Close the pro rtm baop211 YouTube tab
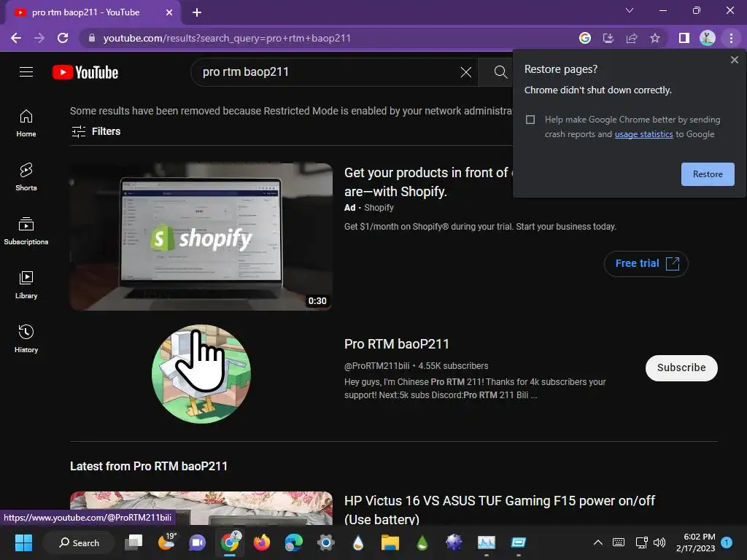747x560 pixels. click(169, 12)
